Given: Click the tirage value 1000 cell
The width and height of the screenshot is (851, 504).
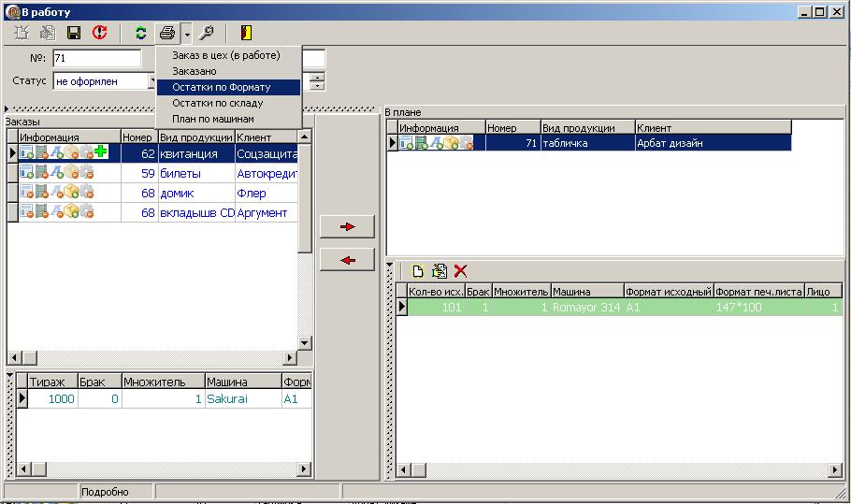Looking at the screenshot, I should click(52, 398).
